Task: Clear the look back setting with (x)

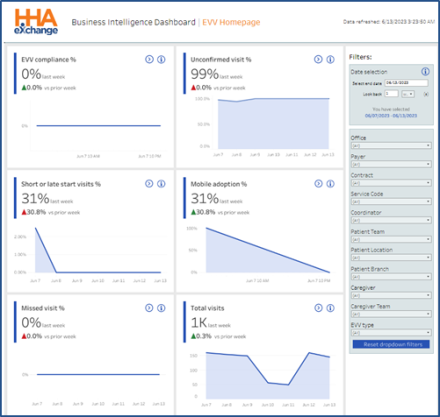Action: point(426,94)
